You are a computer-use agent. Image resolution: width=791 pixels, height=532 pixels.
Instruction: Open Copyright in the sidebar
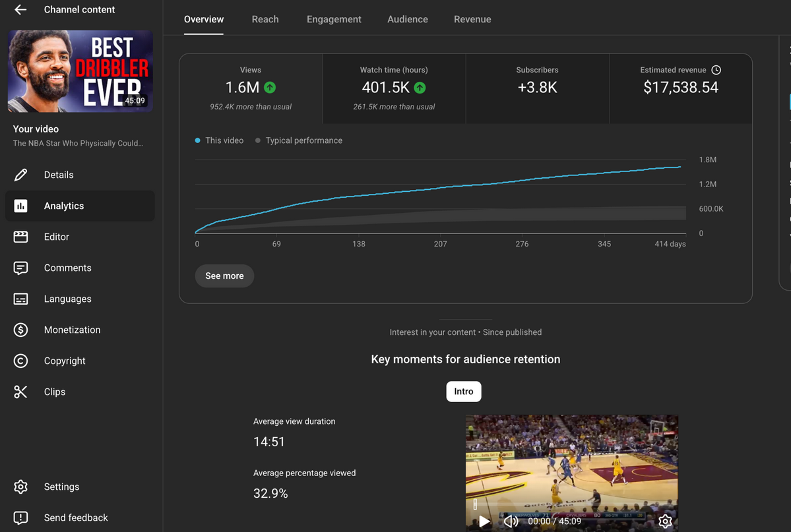point(80,361)
